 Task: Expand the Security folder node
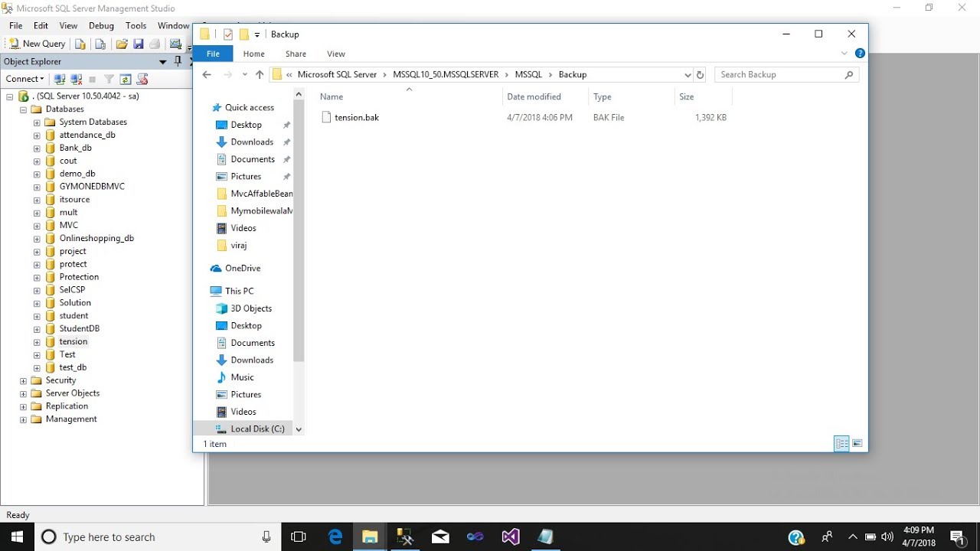pyautogui.click(x=23, y=380)
